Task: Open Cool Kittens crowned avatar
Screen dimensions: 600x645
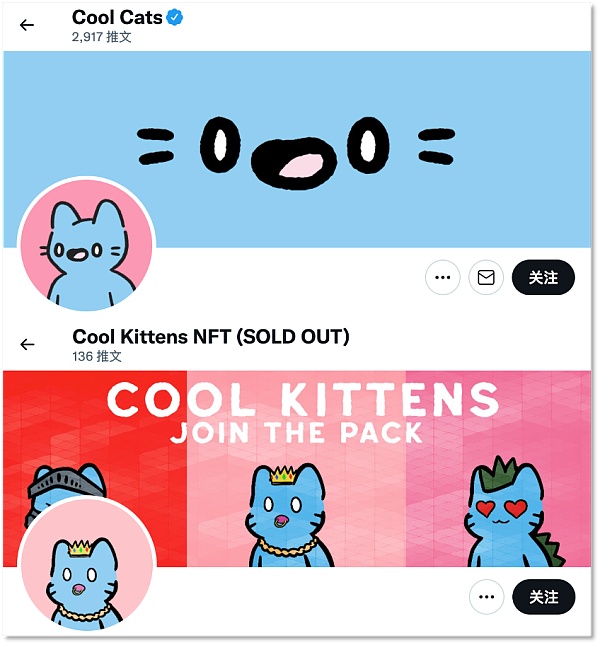Action: pos(87,564)
